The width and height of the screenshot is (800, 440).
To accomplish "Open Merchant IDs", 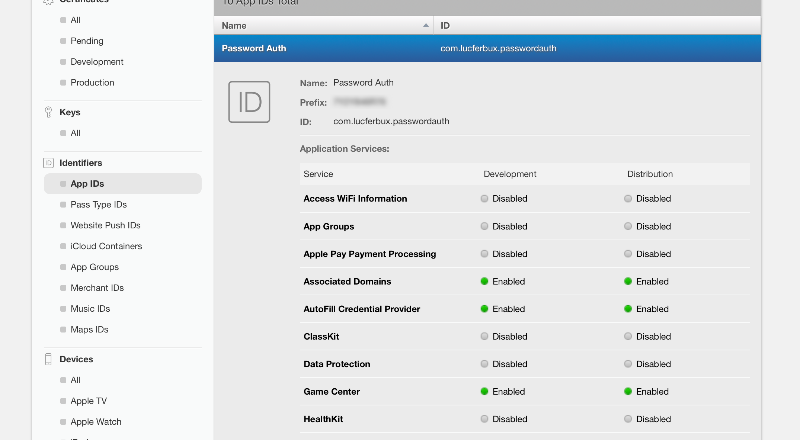I will [97, 288].
